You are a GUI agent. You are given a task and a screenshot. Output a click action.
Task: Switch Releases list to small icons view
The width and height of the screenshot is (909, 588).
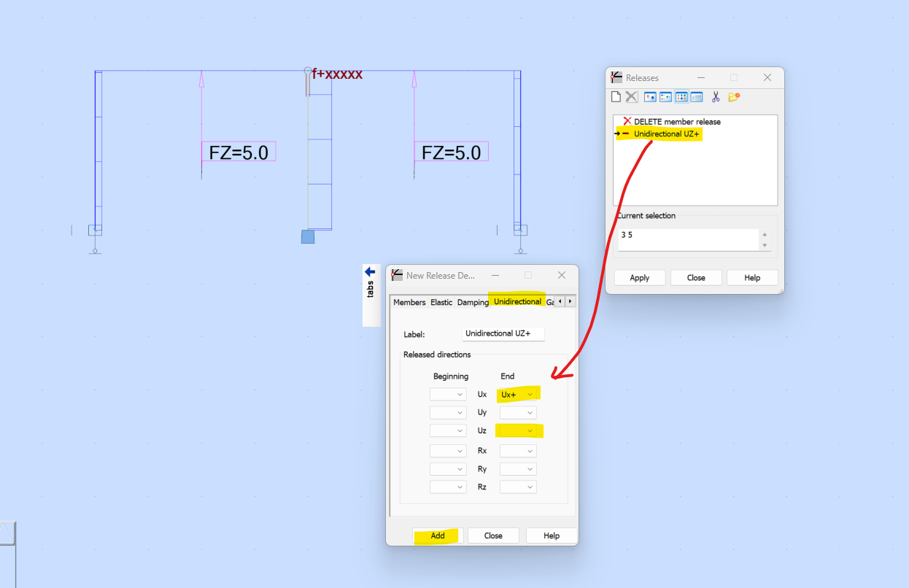point(665,97)
